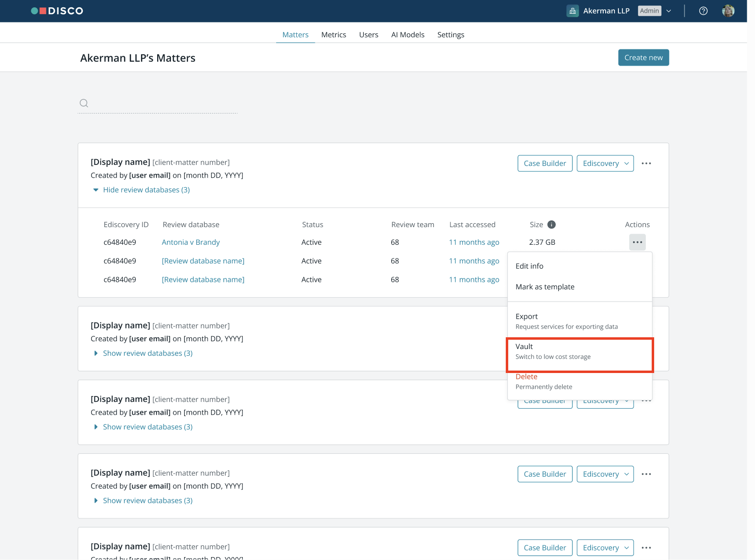Open more options for the first matter card
Image resolution: width=755 pixels, height=560 pixels.
click(x=646, y=163)
